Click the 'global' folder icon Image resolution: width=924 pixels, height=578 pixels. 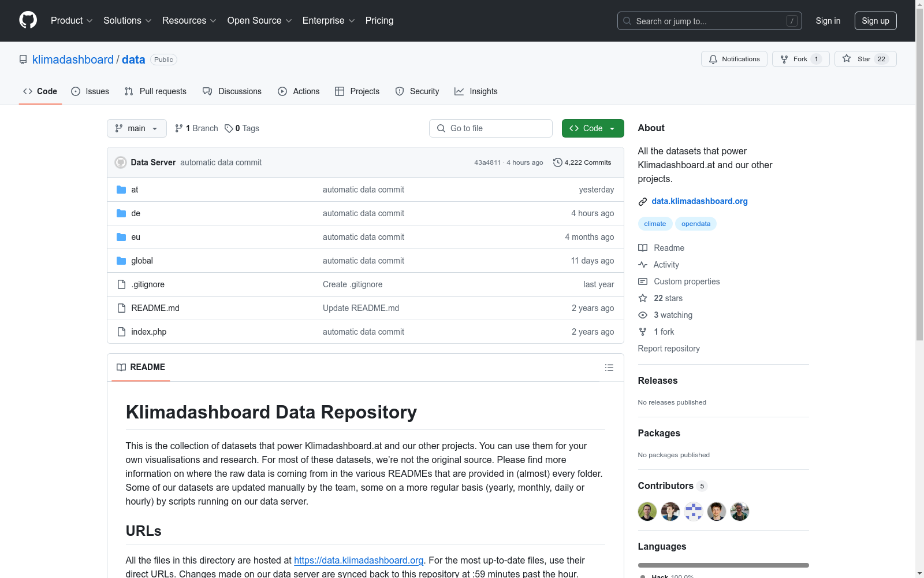point(121,261)
